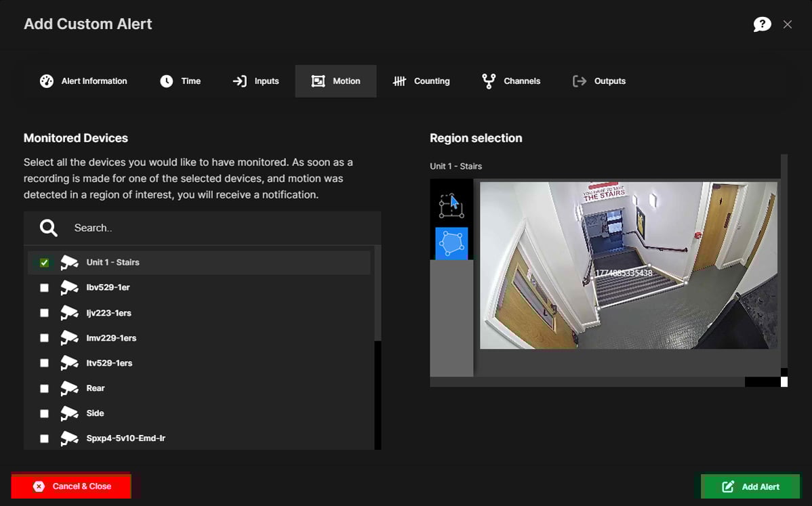This screenshot has height=506, width=812.
Task: Check the Ijv223-1ers device checkbox
Action: pos(45,313)
